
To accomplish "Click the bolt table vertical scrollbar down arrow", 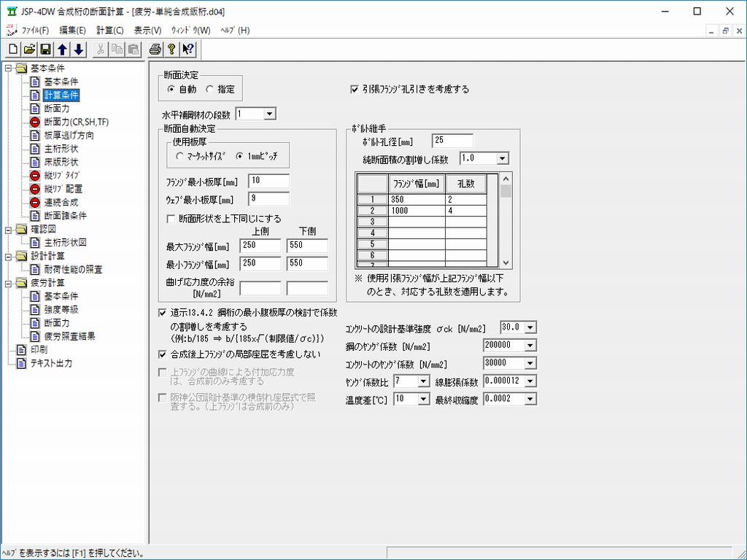I will coord(507,263).
